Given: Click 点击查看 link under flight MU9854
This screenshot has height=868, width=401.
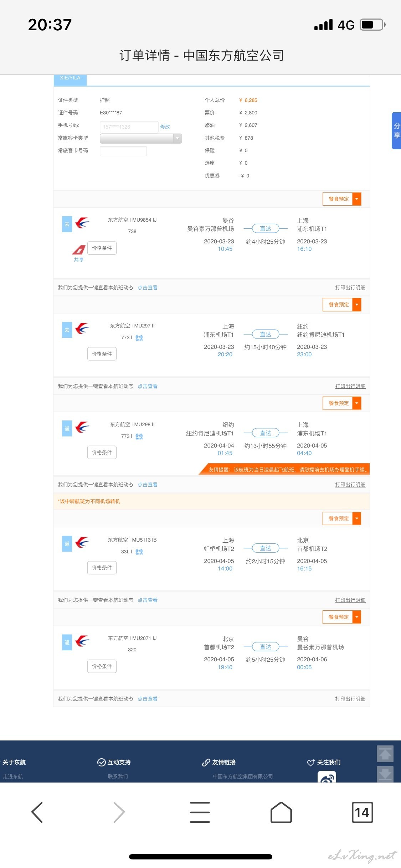Looking at the screenshot, I should tap(148, 288).
